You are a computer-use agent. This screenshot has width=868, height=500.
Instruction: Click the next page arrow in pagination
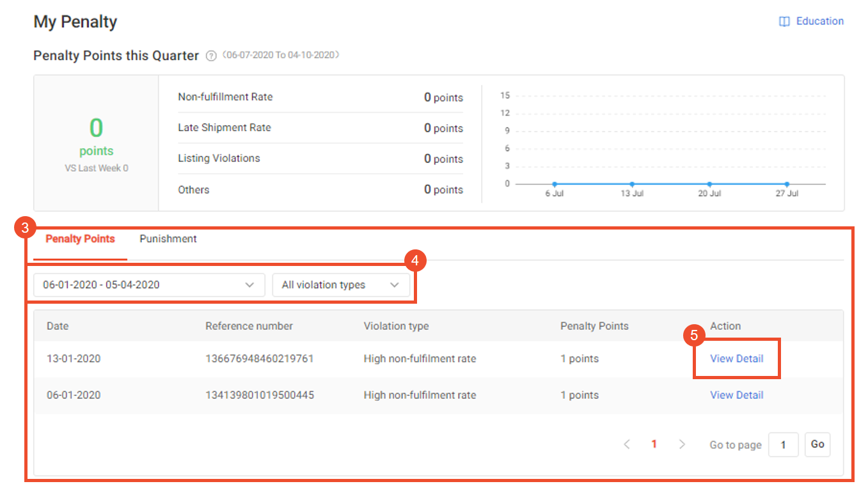point(682,444)
